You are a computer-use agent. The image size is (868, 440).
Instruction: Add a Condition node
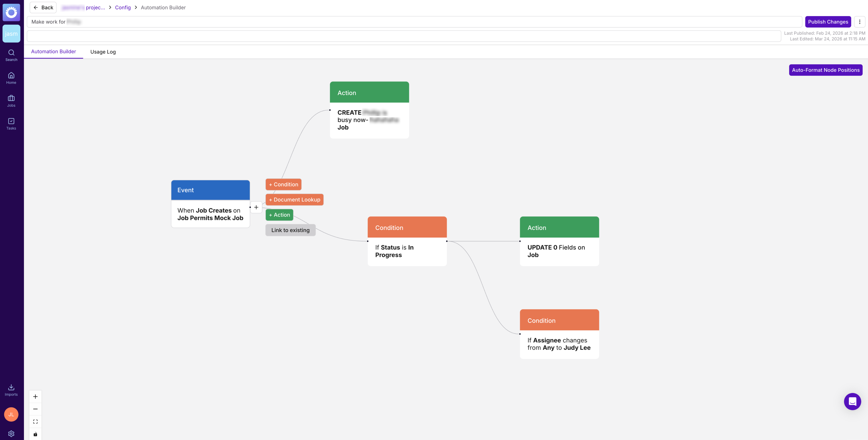[x=283, y=184]
